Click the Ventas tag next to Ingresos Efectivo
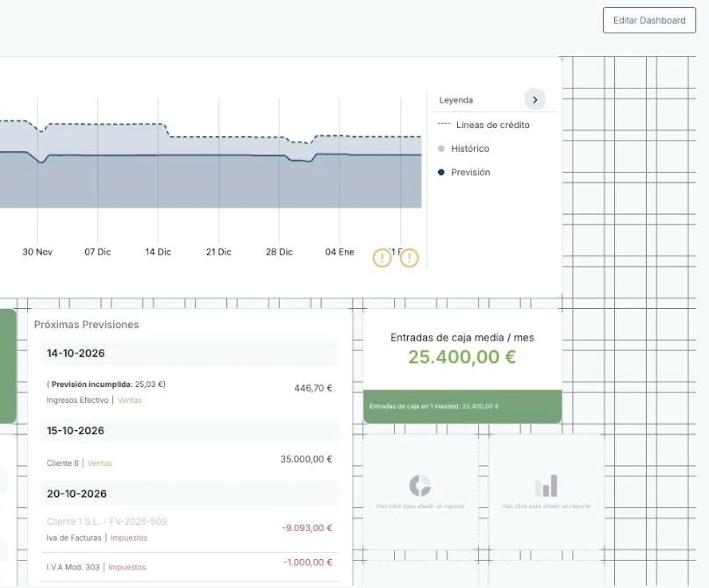The image size is (709, 588). coord(130,400)
